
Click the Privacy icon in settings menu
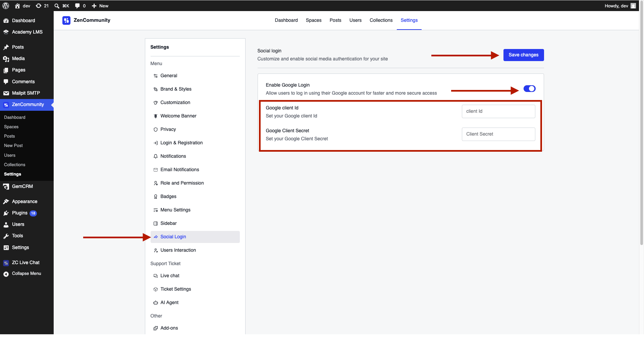coord(156,130)
